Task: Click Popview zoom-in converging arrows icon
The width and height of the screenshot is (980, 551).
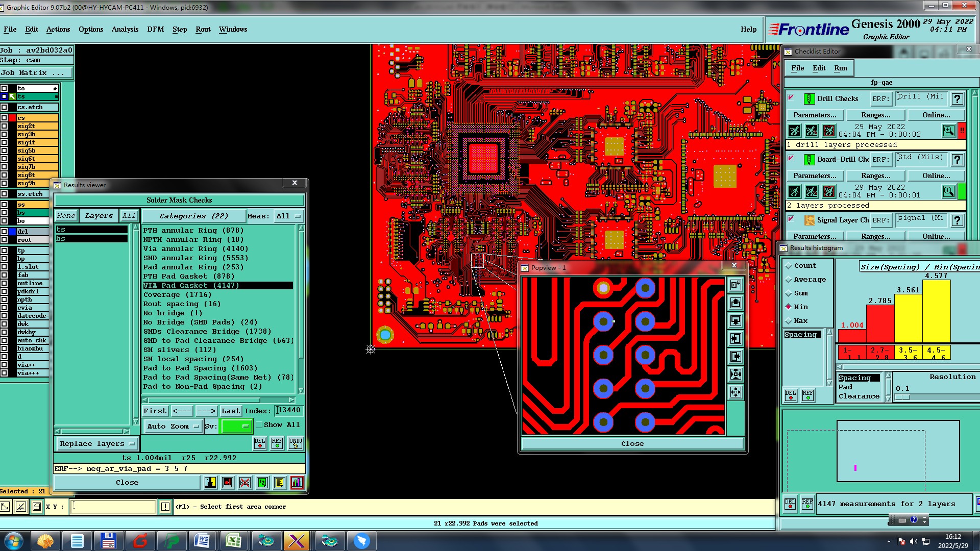Action: coord(736,374)
